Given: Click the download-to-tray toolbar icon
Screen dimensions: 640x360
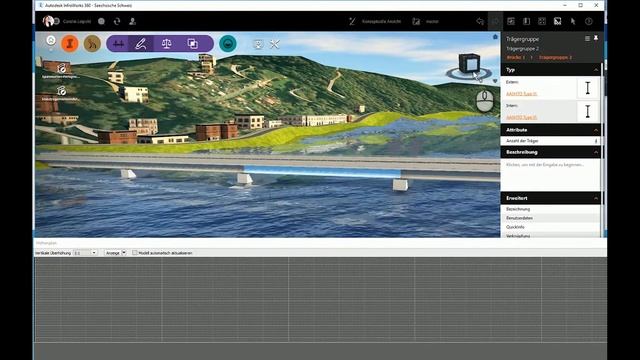Looking at the screenshot, I should coord(258,44).
